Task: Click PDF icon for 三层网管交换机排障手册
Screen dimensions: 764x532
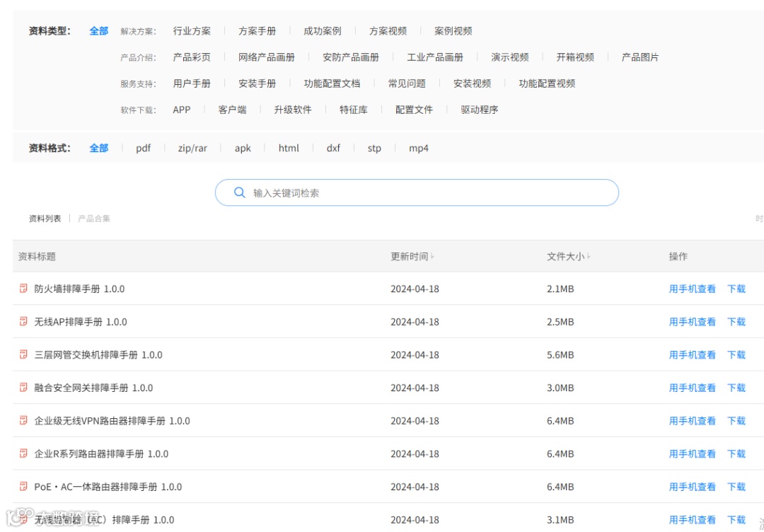Action: click(x=23, y=354)
